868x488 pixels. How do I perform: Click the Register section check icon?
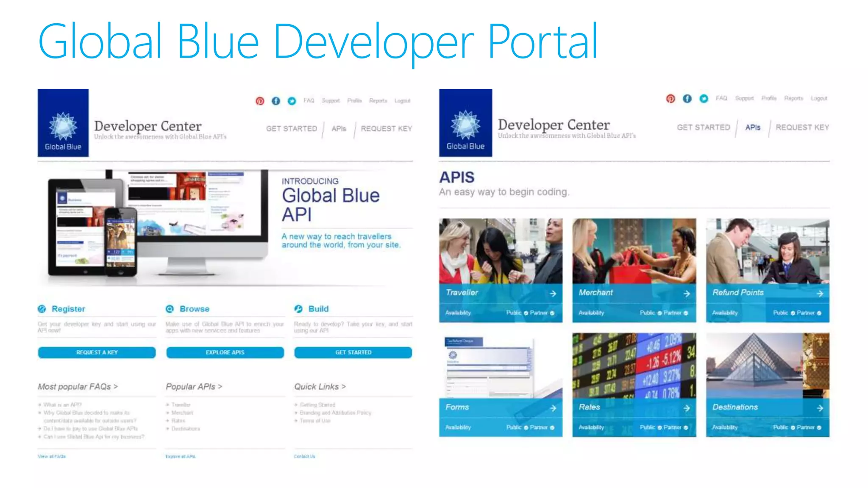tap(42, 309)
